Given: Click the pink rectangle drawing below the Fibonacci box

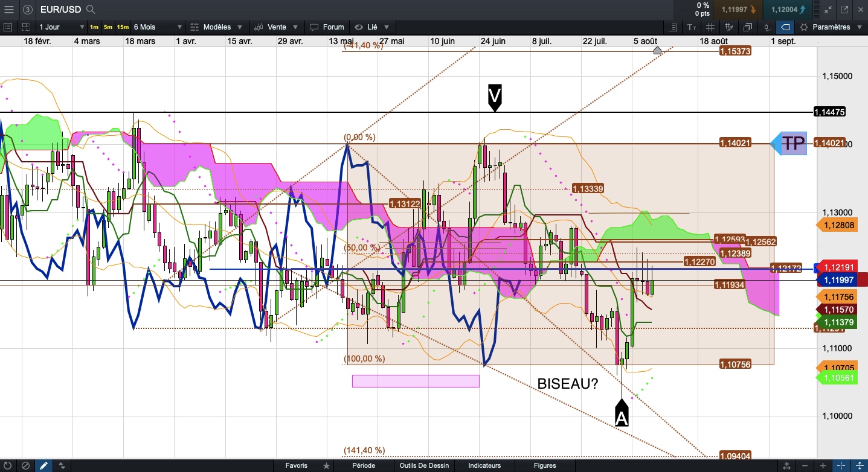Looking at the screenshot, I should click(x=416, y=381).
